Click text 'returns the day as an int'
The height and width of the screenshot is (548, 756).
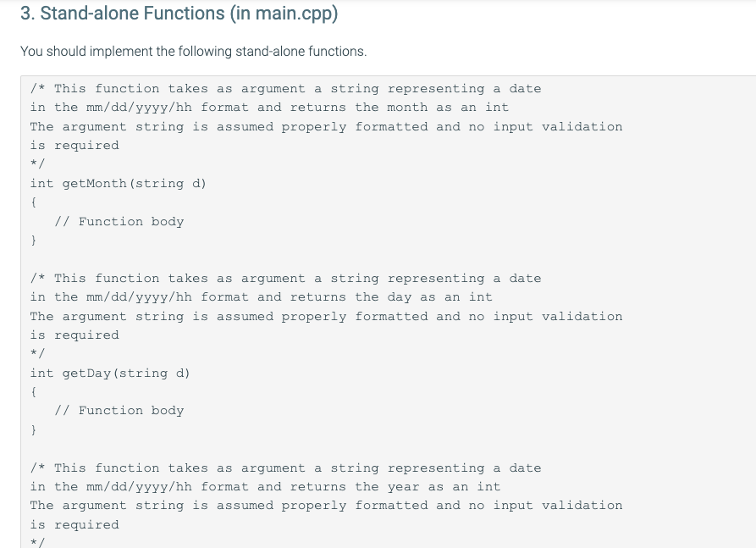tap(391, 297)
